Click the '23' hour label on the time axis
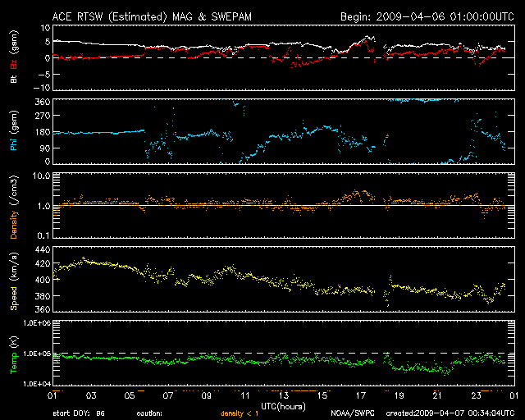The height and width of the screenshot is (420, 525). pyautogui.click(x=476, y=396)
